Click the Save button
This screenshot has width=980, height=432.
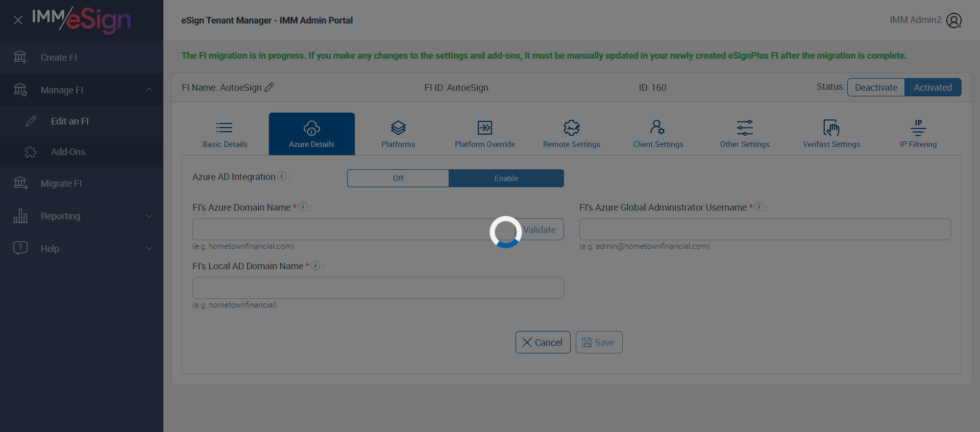[599, 342]
